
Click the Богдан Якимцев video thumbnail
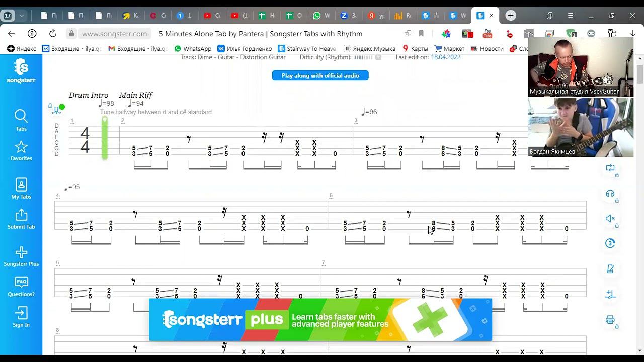click(x=581, y=127)
